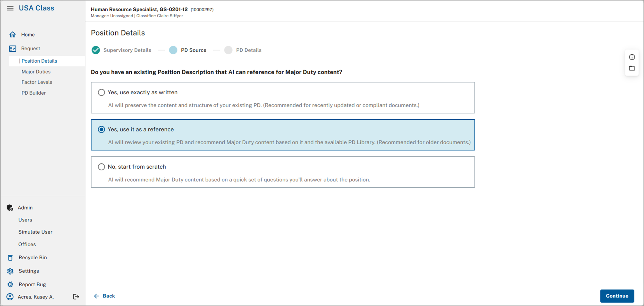
Task: Select 'Yes, use it as a reference' radio
Action: 101,129
